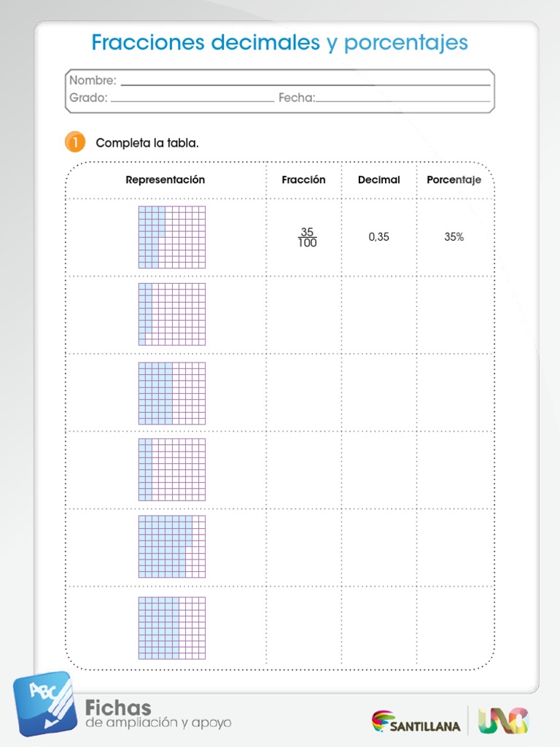
Task: Select the fifth representation grid
Action: coord(172,546)
